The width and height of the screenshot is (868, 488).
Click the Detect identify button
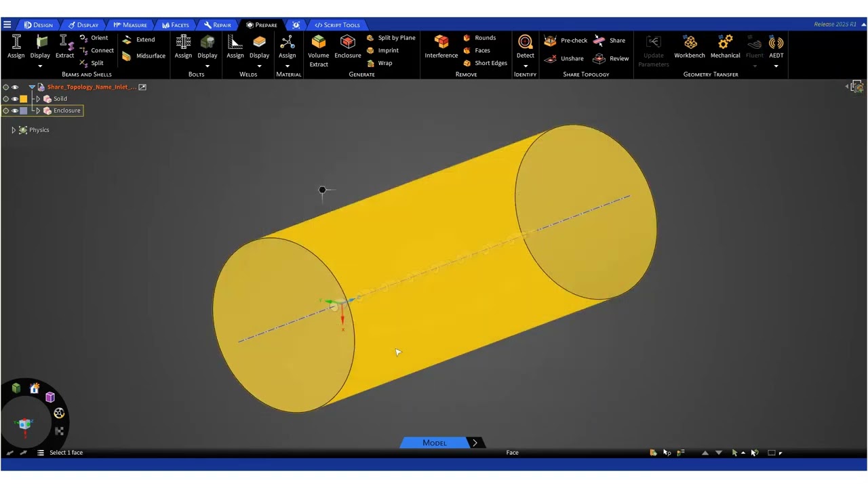[x=526, y=47]
